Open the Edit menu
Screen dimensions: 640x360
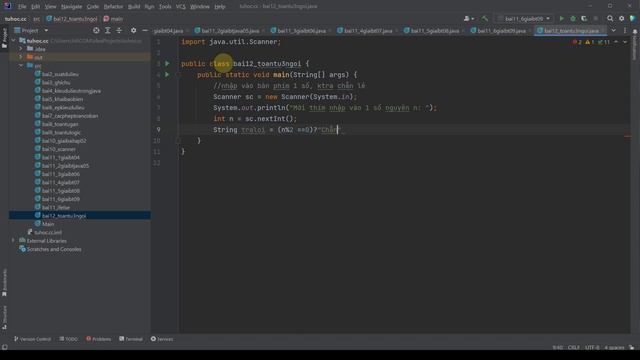36,7
